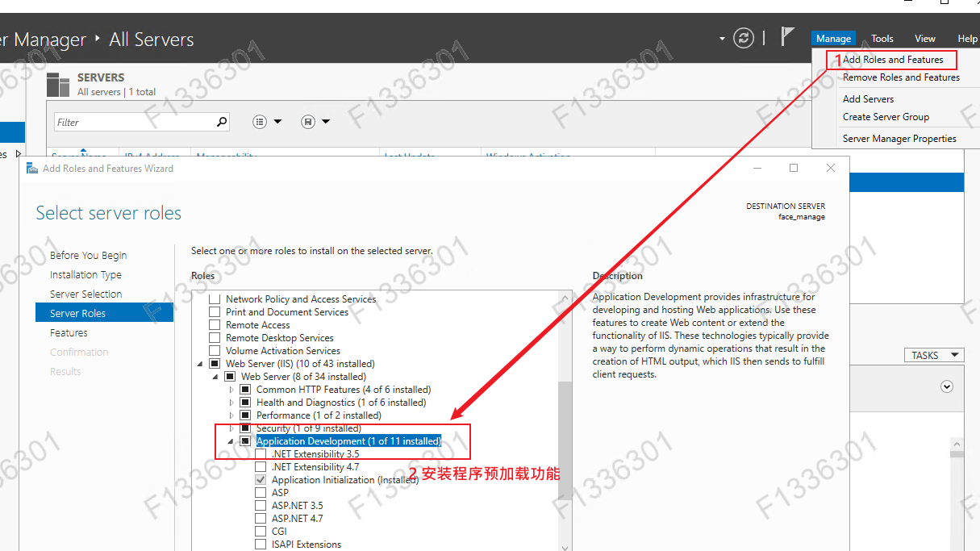Expand Common HTTP Features node
The height and width of the screenshot is (551, 980).
pos(231,390)
